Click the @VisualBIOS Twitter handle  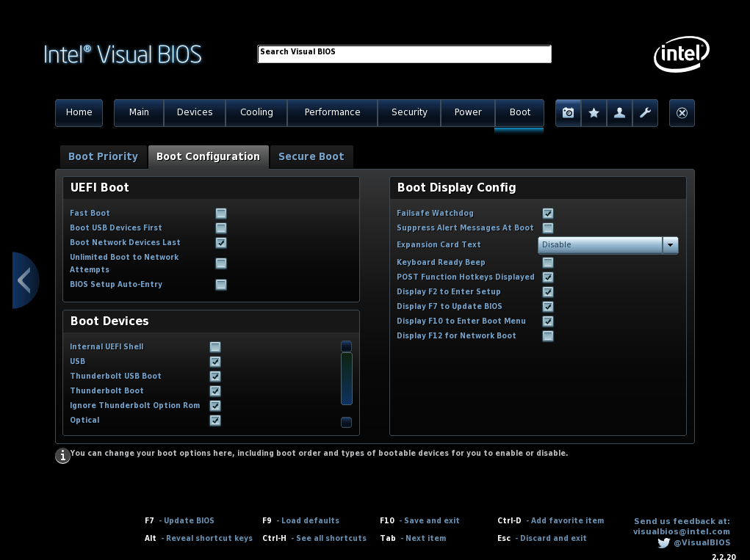pos(702,543)
